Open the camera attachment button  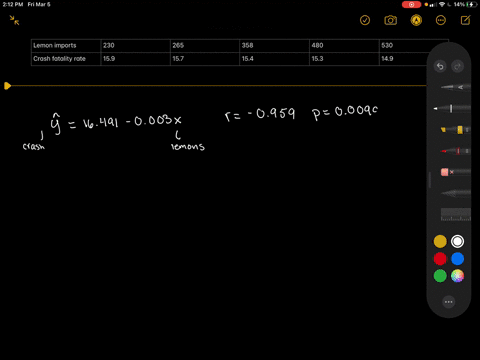point(391,20)
